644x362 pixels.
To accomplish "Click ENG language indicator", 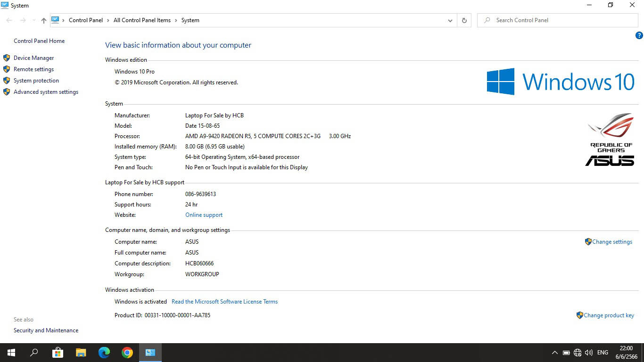I will (603, 353).
